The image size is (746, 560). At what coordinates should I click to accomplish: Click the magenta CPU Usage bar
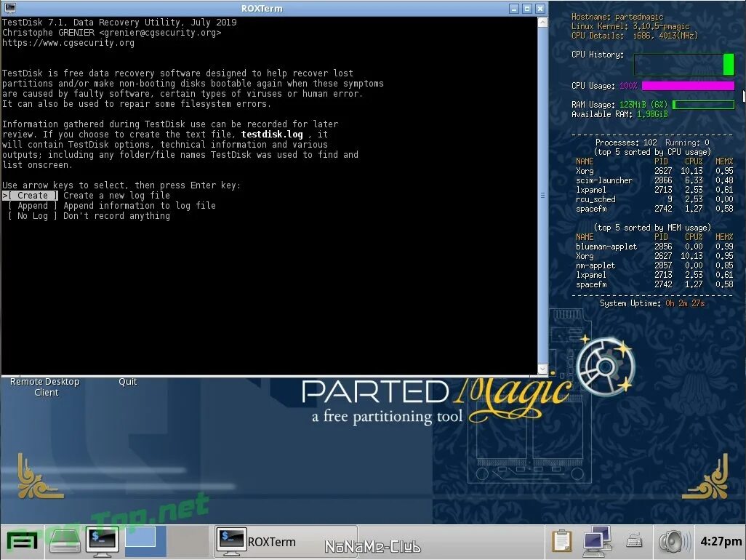coord(688,86)
